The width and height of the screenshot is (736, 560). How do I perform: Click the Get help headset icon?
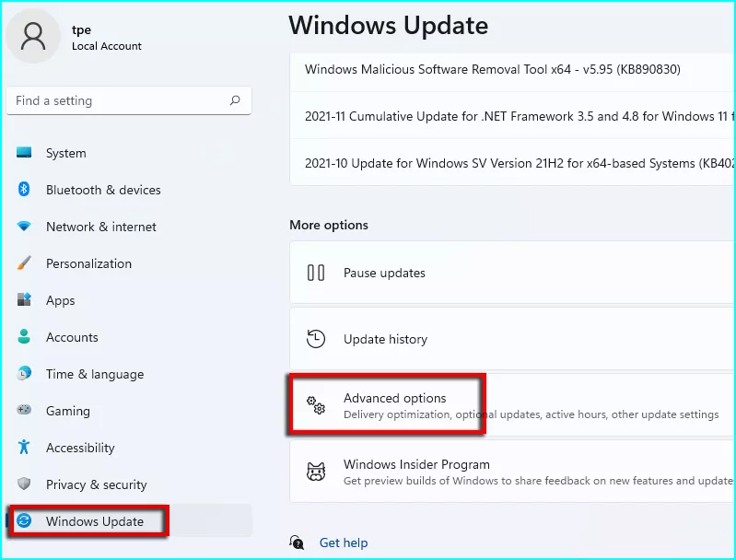pos(297,542)
